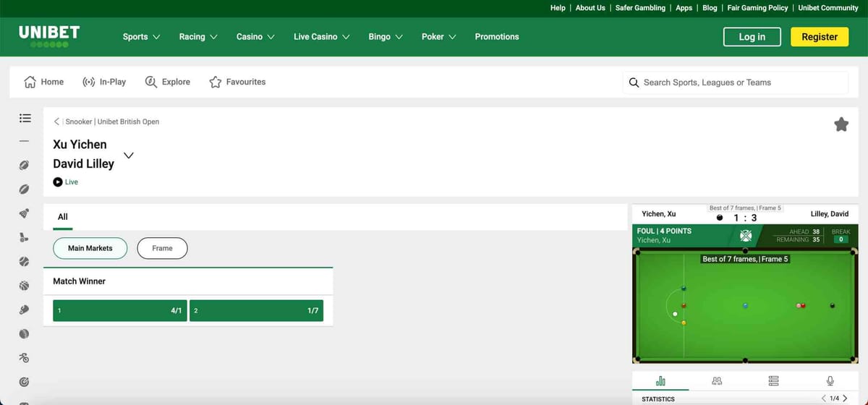
Task: Open the Apps link
Action: click(x=684, y=8)
